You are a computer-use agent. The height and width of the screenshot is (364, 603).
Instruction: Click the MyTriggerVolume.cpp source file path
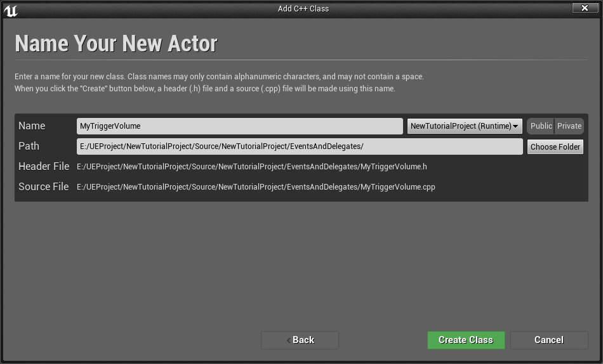(x=256, y=187)
